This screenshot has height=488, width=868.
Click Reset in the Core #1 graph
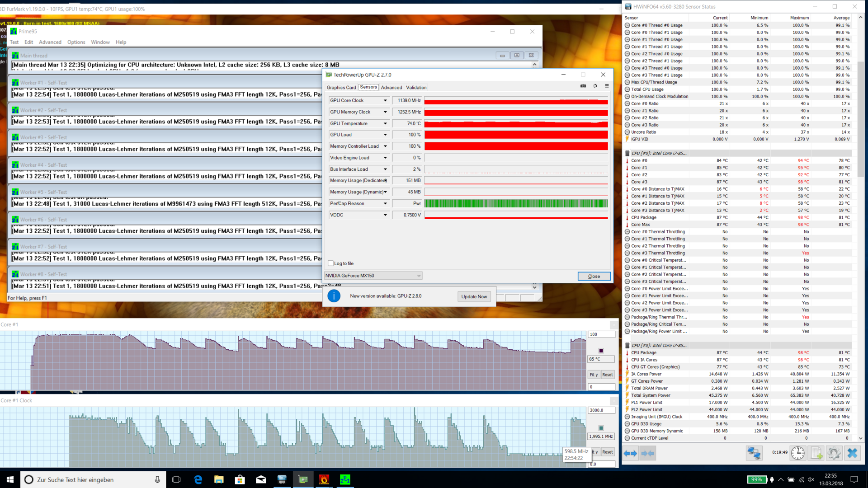[x=607, y=375]
